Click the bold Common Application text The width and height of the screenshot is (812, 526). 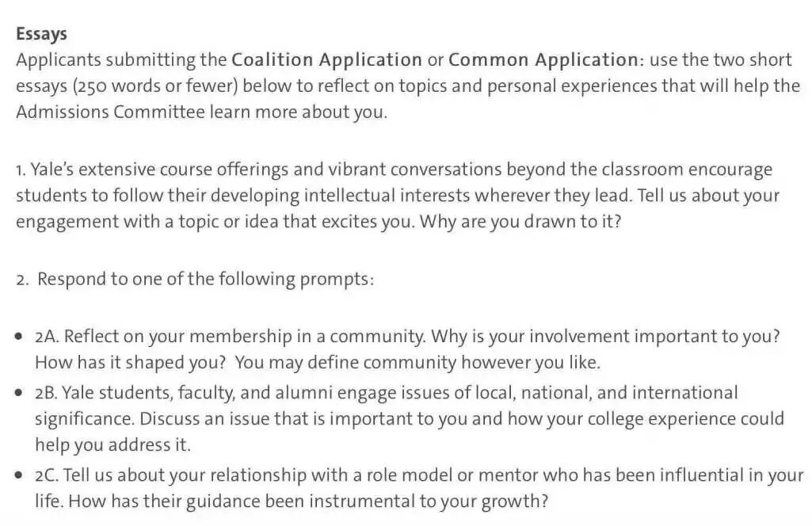click(543, 60)
